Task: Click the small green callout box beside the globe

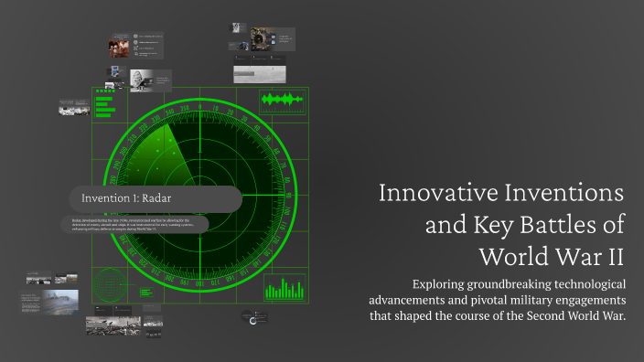Action: tap(146, 293)
